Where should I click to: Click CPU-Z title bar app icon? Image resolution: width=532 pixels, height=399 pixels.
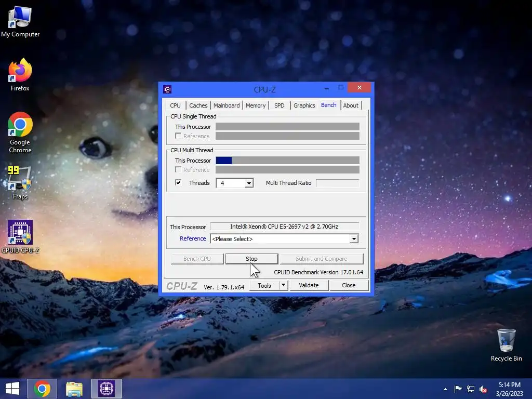(167, 89)
